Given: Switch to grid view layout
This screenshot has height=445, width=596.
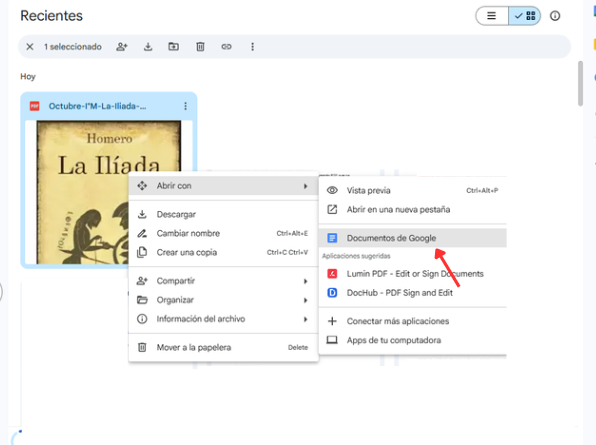Looking at the screenshot, I should (x=525, y=16).
